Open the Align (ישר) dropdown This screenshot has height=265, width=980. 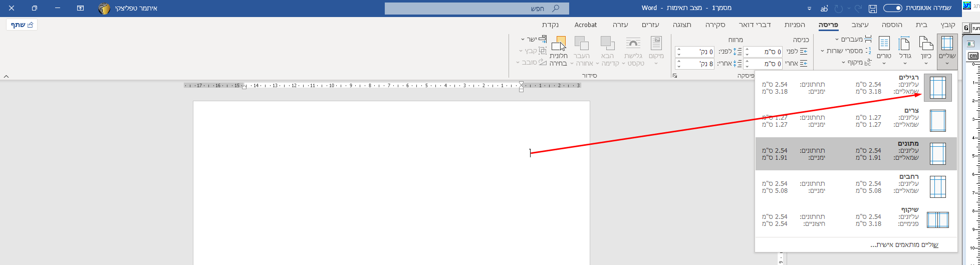coord(534,39)
